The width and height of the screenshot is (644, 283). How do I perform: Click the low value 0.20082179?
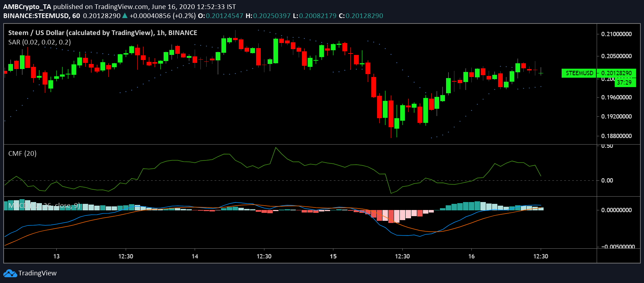coord(317,16)
